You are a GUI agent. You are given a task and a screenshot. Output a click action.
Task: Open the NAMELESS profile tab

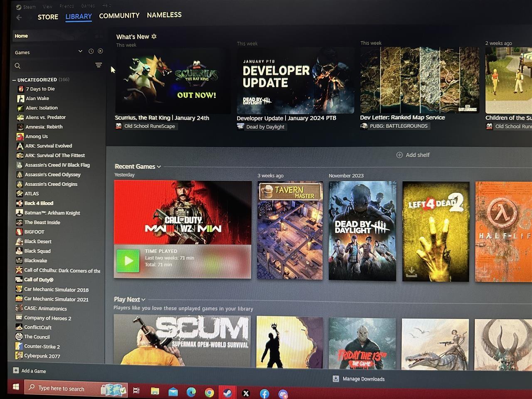coord(164,15)
